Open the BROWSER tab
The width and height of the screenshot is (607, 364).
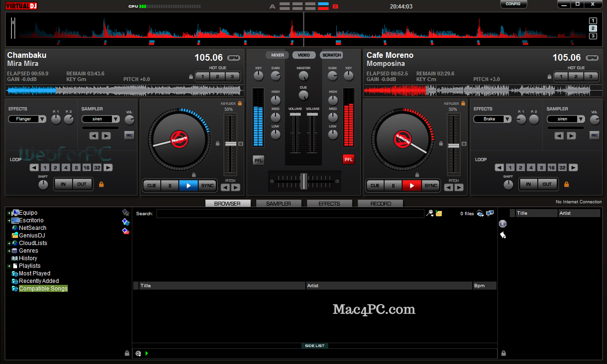(228, 203)
